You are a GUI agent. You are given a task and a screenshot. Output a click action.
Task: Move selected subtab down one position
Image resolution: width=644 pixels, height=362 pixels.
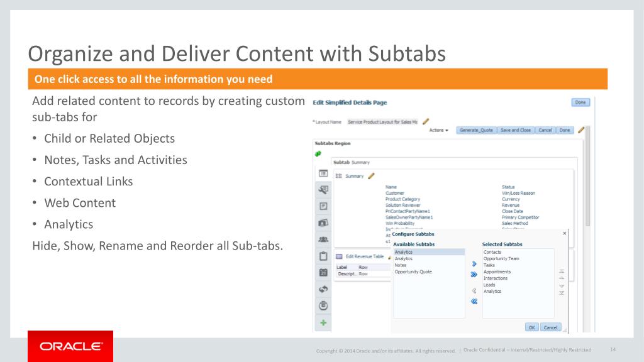tap(562, 286)
